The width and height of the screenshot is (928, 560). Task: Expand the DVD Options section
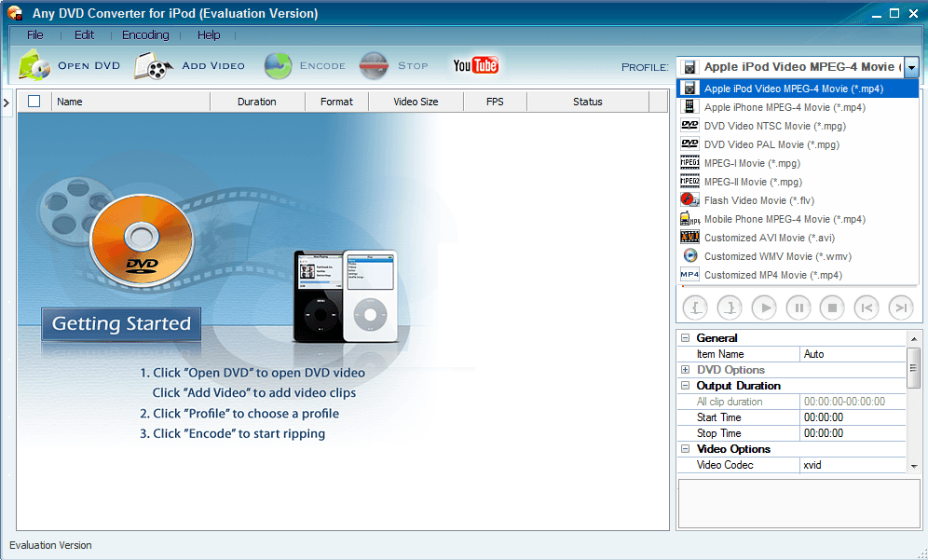tap(685, 370)
